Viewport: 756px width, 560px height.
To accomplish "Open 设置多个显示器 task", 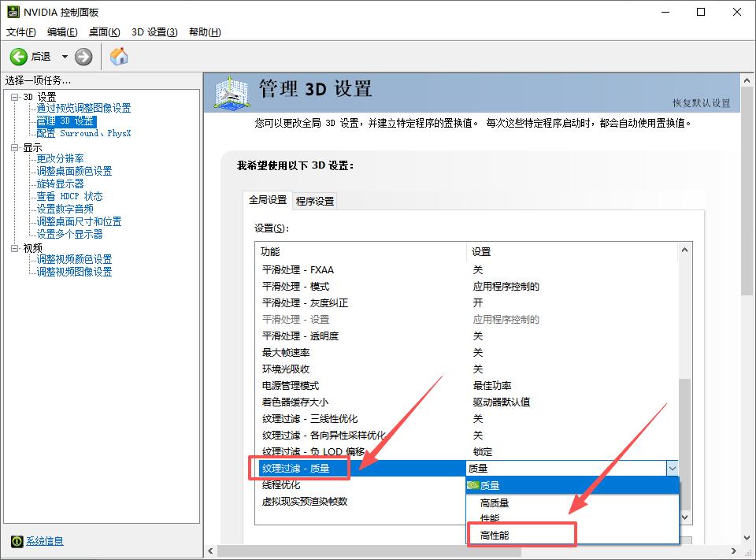I will [70, 234].
